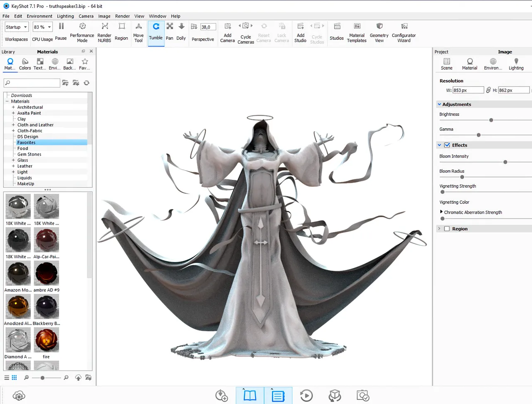The width and height of the screenshot is (532, 404).
Task: Click the Import button in bottom bar
Action: 222,396
